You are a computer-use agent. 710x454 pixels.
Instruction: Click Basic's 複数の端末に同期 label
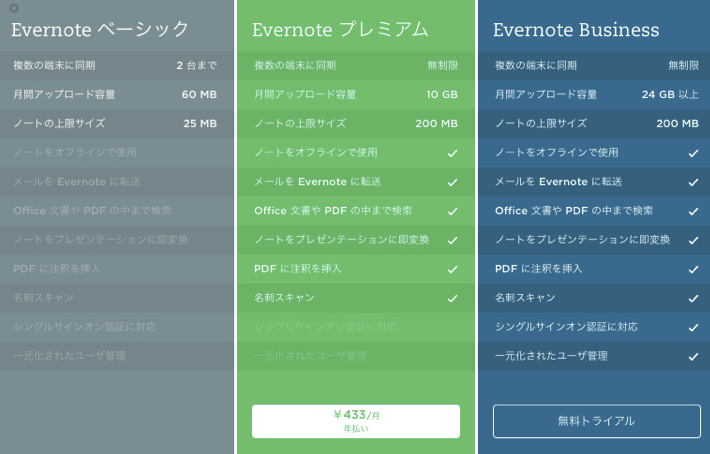click(x=54, y=66)
